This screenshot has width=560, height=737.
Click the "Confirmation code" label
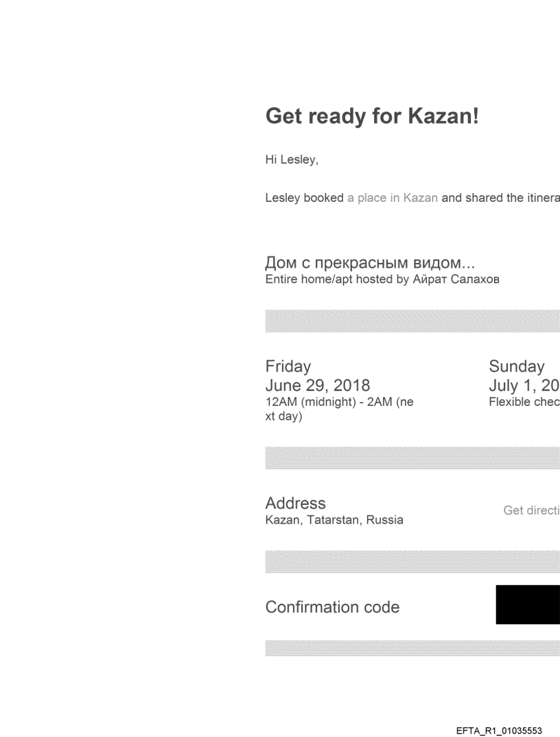tap(332, 607)
